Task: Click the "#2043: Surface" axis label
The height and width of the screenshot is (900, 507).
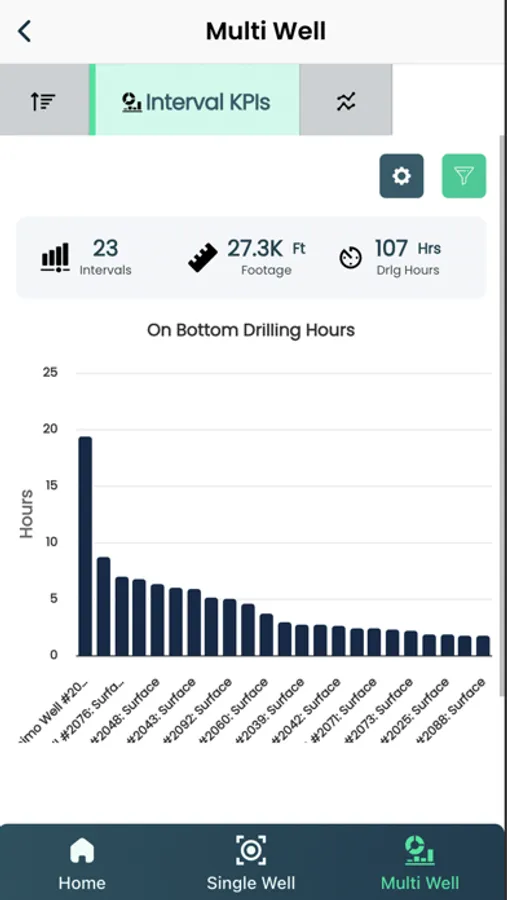Action: (x=164, y=711)
